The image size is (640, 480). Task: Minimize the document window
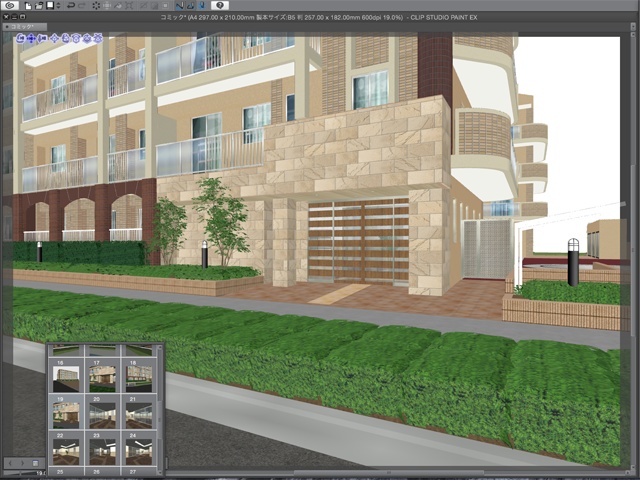click(14, 17)
